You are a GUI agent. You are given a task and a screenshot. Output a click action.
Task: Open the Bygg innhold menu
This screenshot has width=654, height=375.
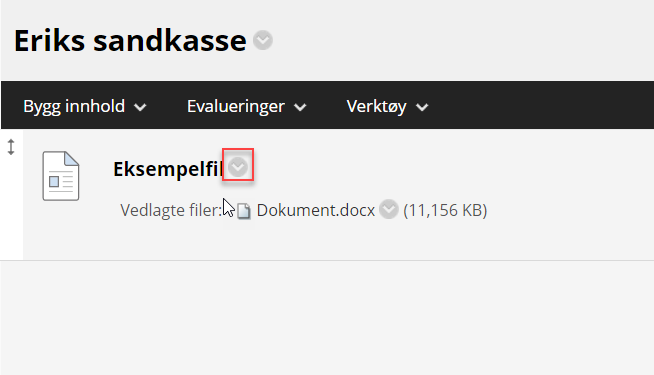click(85, 106)
